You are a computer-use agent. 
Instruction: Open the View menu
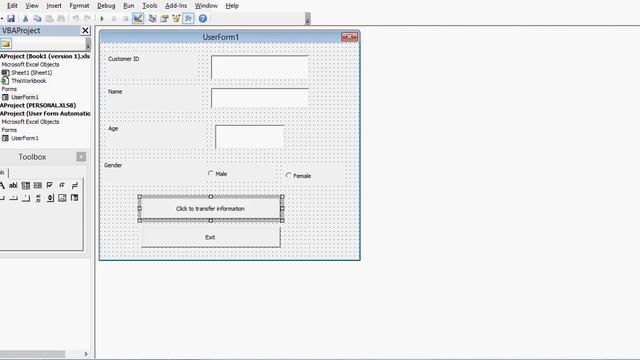tap(32, 6)
